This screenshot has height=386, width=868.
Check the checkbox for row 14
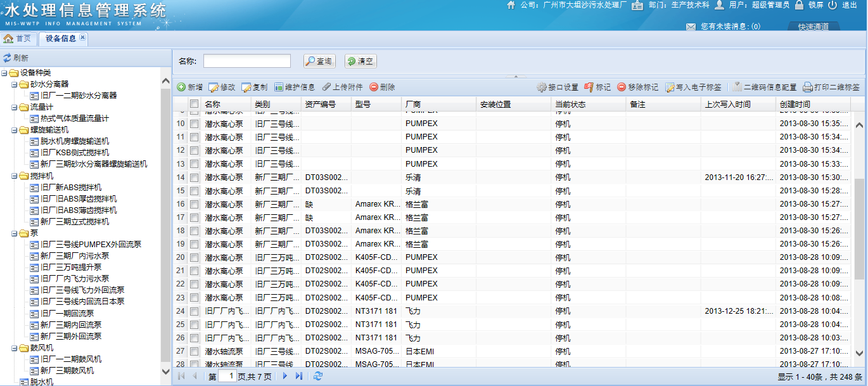195,177
